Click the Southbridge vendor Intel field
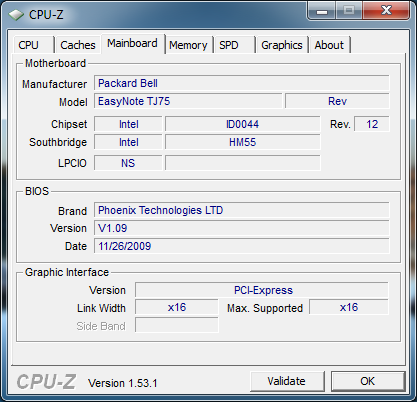This screenshot has width=417, height=402. tap(128, 142)
